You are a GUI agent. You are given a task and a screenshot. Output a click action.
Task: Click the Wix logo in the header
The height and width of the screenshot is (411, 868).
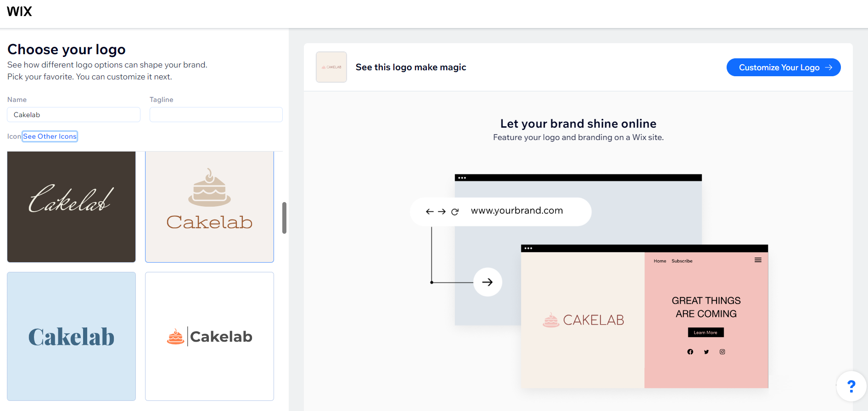tap(19, 11)
